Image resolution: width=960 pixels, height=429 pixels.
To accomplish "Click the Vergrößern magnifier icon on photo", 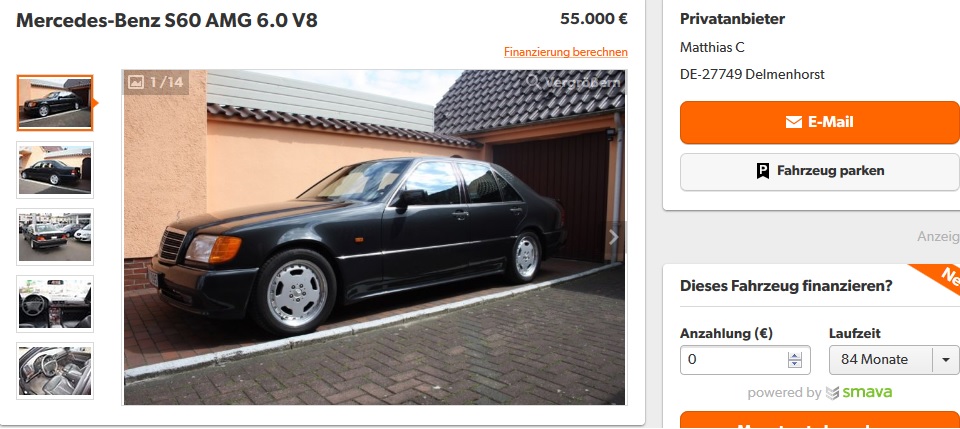I will (533, 81).
